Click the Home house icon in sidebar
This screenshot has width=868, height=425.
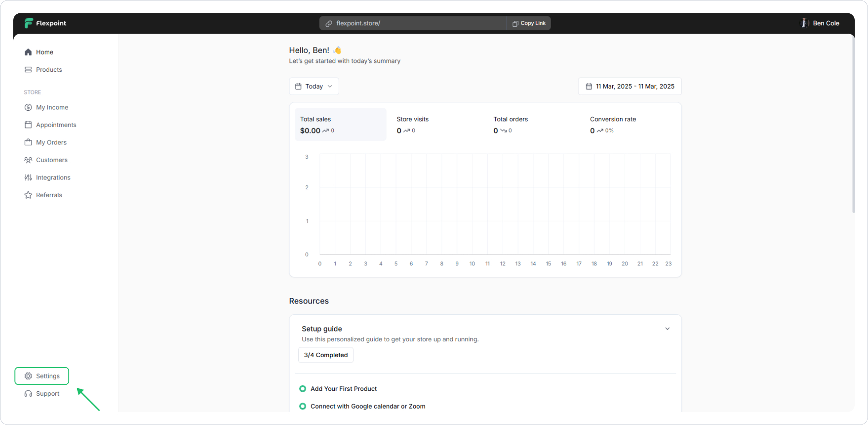point(28,52)
